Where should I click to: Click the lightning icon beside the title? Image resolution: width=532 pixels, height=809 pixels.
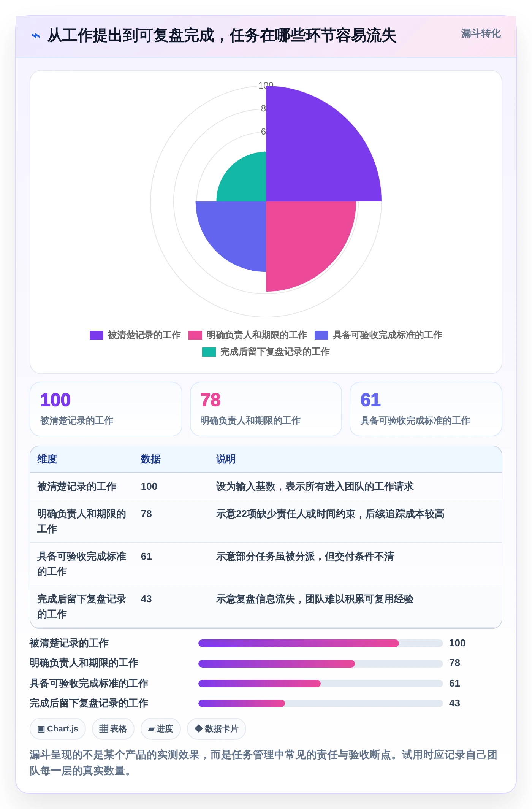[x=36, y=36]
